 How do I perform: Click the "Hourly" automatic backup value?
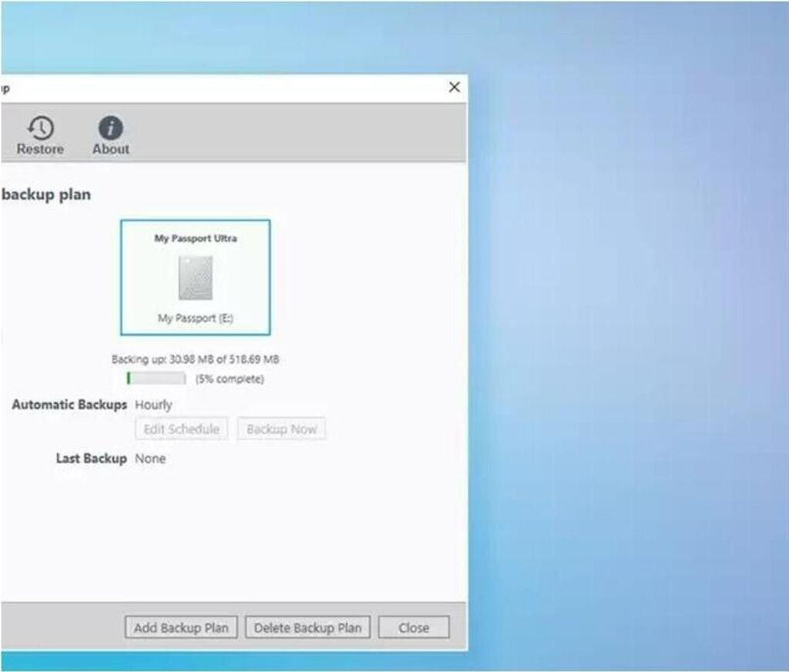(x=153, y=405)
